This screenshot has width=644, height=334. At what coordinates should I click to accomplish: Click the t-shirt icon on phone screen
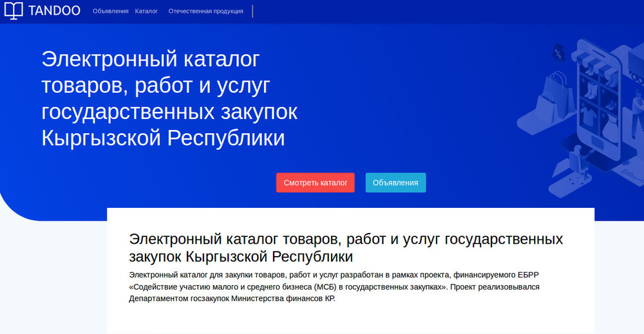tap(589, 116)
